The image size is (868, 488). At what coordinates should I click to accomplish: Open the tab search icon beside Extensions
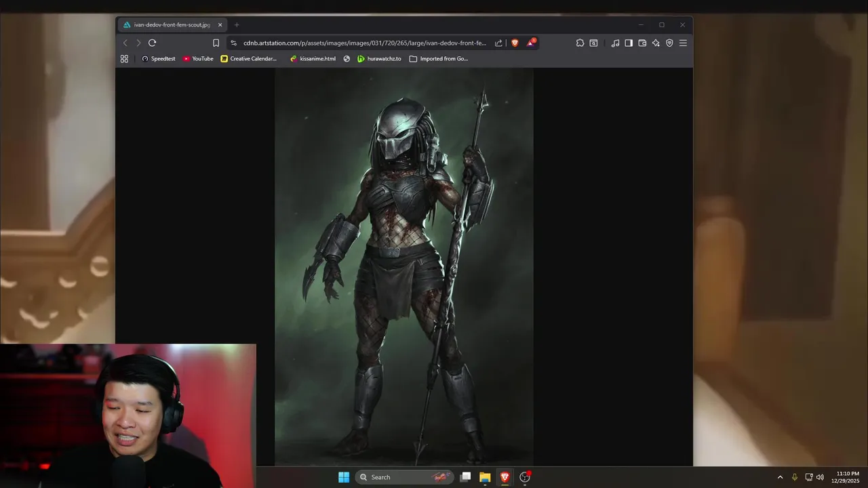[x=593, y=43]
